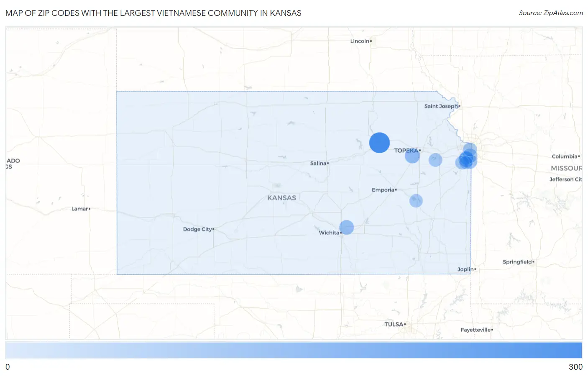Click the legend minimum value 0
Screen dimensions: 588x376
point(8,367)
